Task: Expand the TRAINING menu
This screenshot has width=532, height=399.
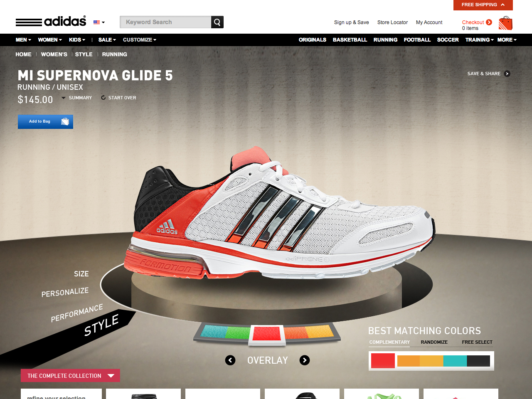Action: 479,40
